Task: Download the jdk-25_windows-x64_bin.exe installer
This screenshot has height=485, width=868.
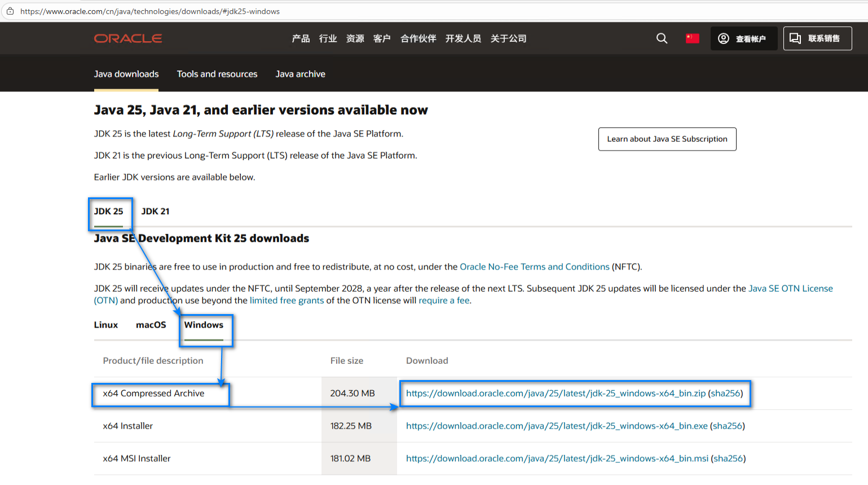Action: [556, 426]
